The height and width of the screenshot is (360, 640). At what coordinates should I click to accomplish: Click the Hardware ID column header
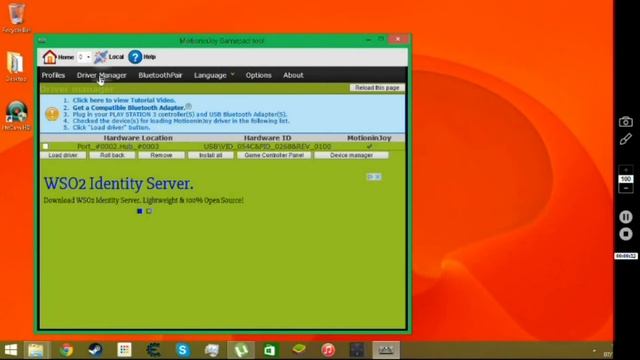pyautogui.click(x=267, y=138)
